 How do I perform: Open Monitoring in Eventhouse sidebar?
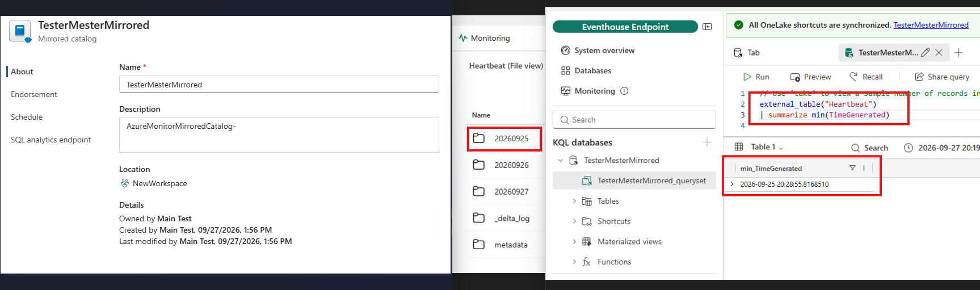[x=595, y=91]
